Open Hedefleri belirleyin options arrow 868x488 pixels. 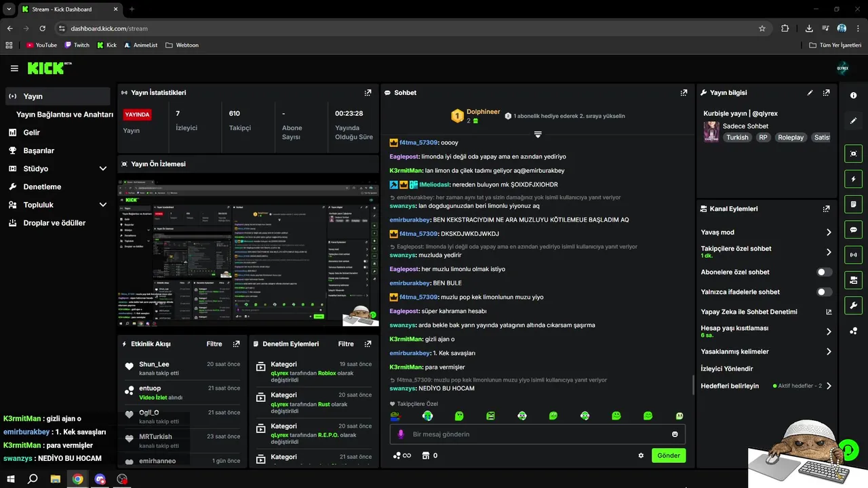[829, 386]
